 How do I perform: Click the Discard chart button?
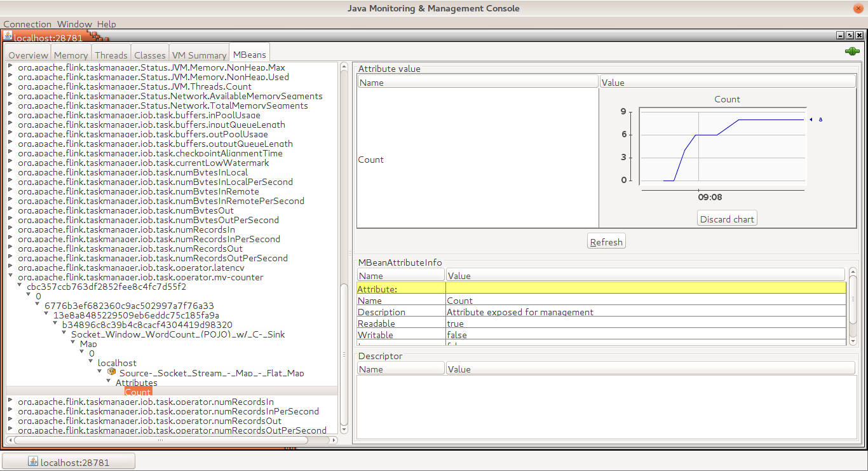click(727, 219)
